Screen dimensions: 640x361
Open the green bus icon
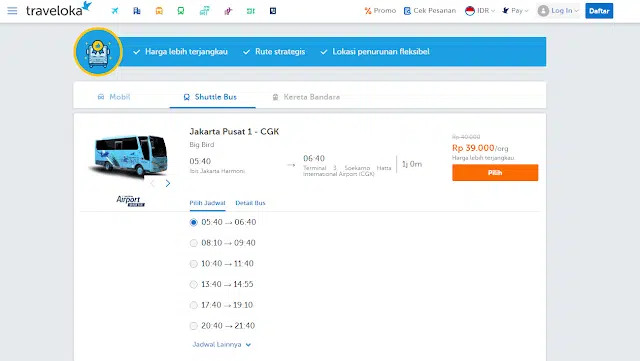click(181, 11)
